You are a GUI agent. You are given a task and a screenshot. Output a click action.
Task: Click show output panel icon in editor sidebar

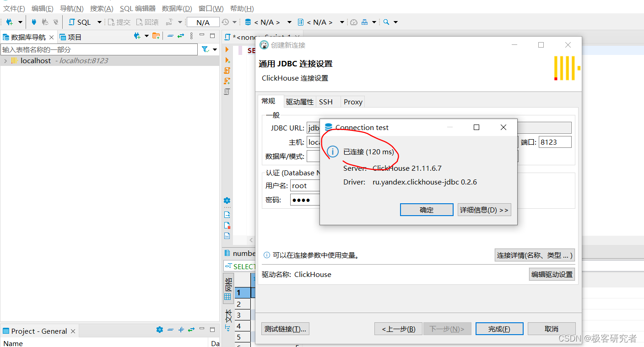point(227,214)
